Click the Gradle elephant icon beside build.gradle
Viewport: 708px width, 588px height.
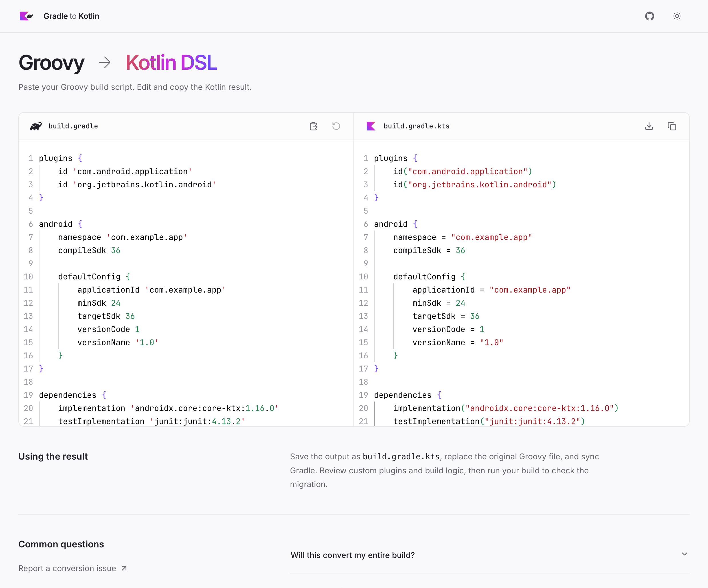(x=36, y=126)
